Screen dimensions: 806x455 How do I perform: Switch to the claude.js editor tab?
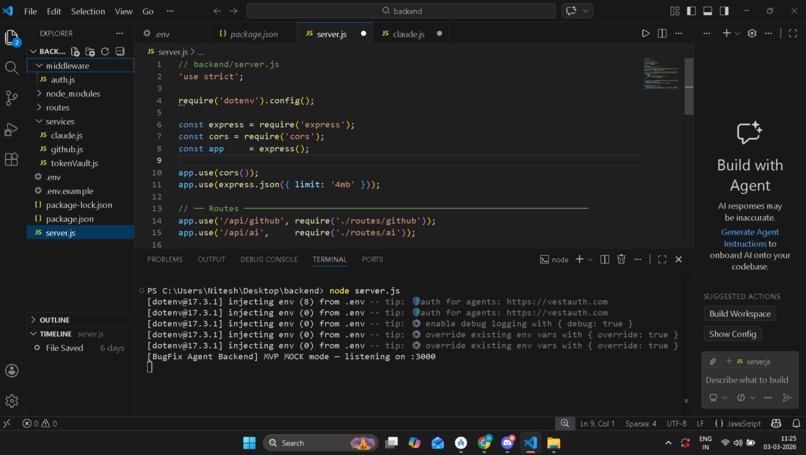coord(408,34)
